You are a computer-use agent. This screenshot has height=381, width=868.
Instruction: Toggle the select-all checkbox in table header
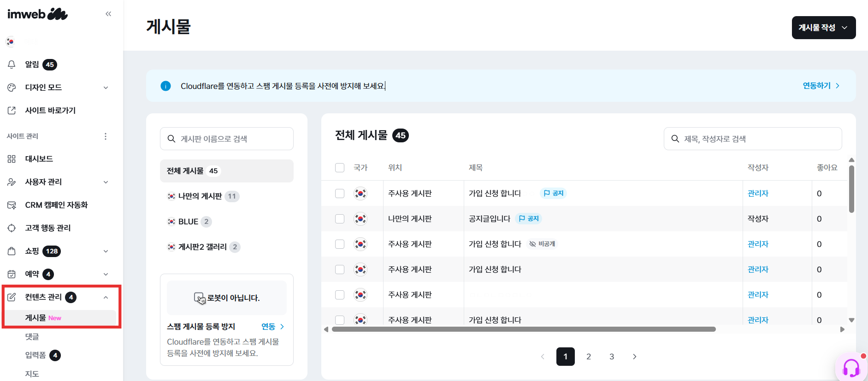click(340, 168)
